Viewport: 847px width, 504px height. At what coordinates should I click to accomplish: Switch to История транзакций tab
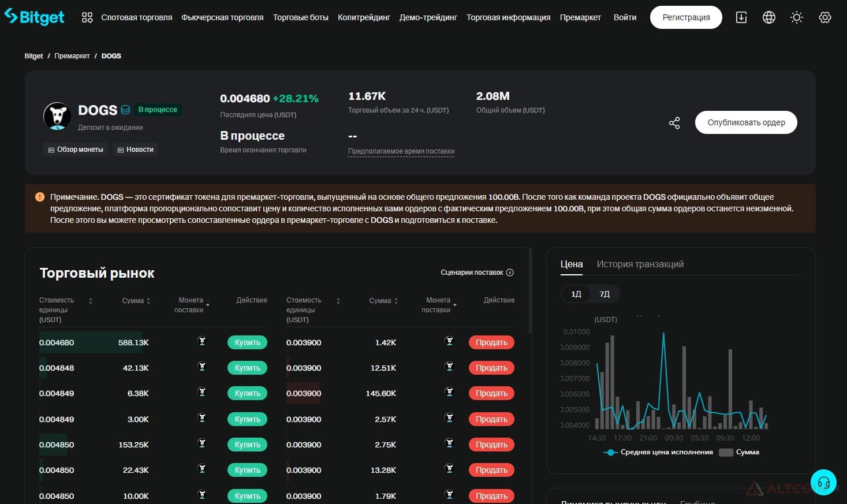[x=640, y=264]
